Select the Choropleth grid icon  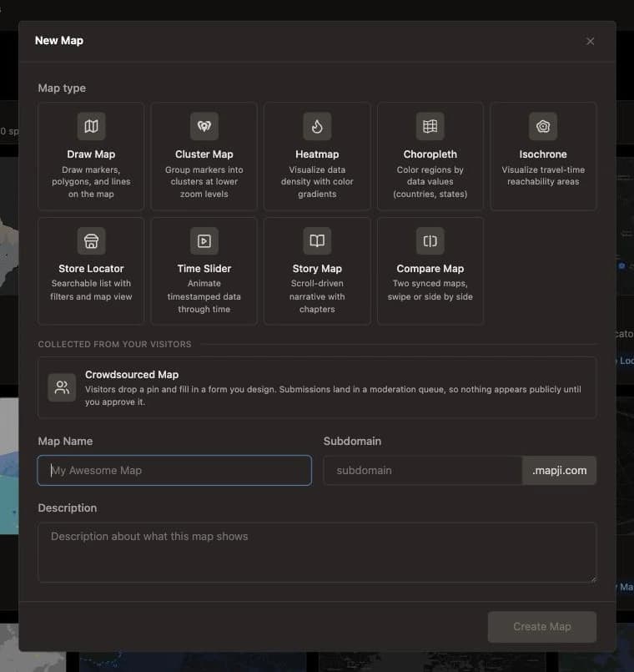(x=430, y=126)
